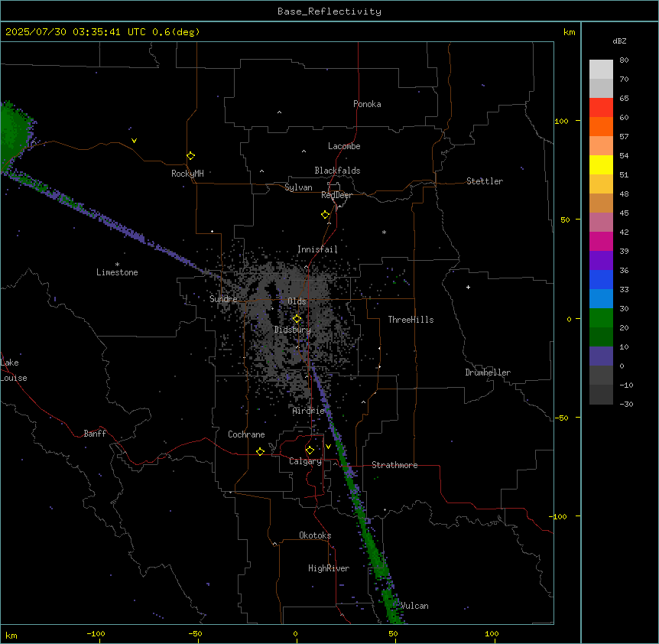
Task: Click the ThreeHills label
Action: (x=411, y=320)
